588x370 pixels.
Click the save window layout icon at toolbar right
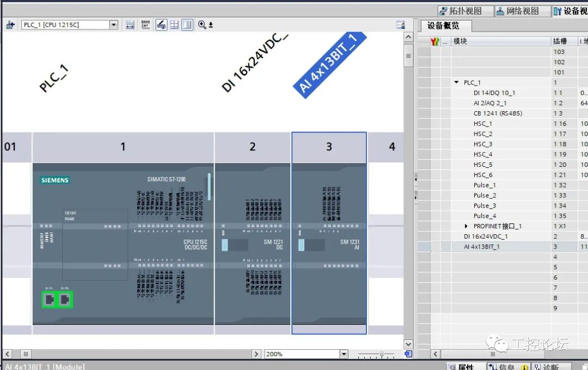401,25
